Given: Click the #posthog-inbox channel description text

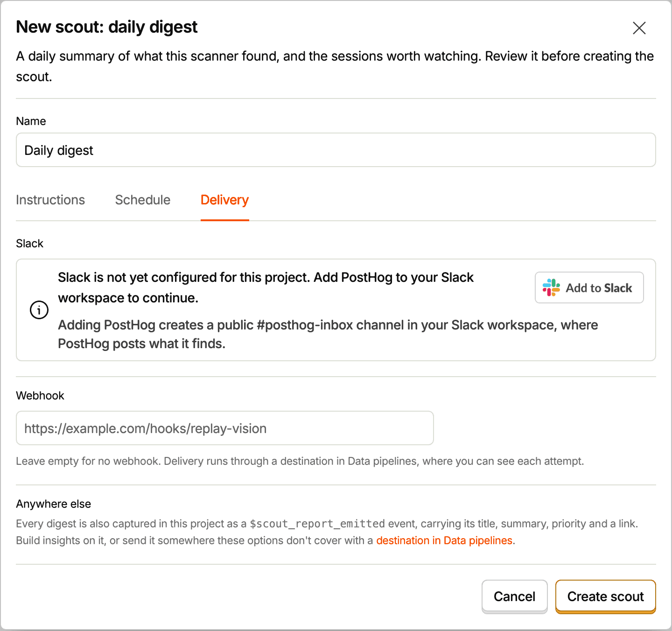Looking at the screenshot, I should tap(328, 334).
